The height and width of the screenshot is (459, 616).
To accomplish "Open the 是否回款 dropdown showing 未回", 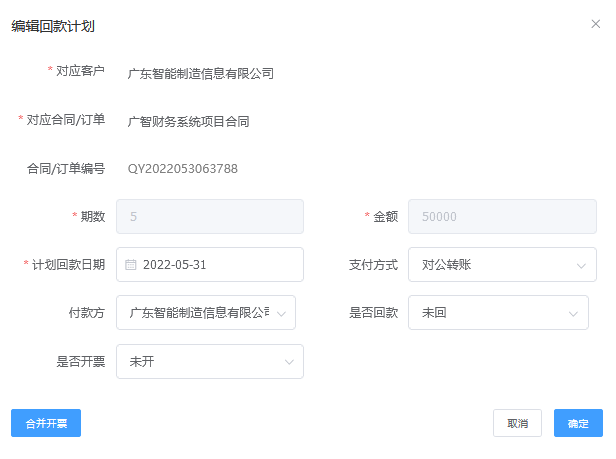I will tap(490, 313).
